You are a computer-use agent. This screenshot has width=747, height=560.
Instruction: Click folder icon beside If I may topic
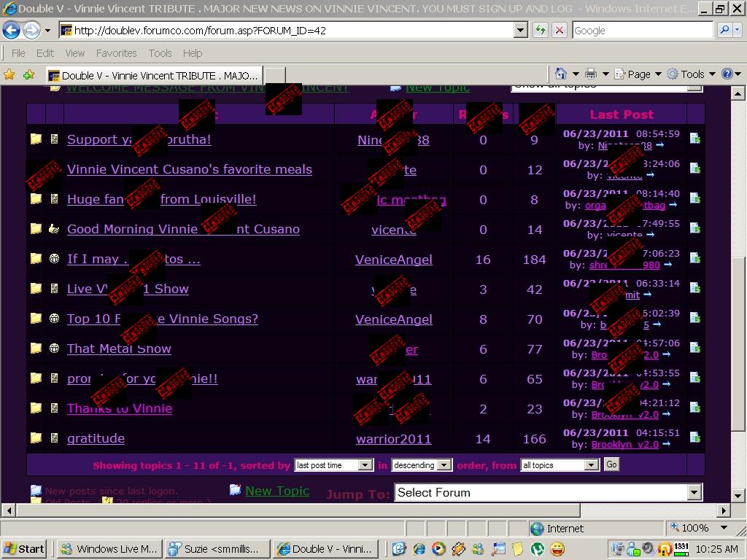pos(36,258)
